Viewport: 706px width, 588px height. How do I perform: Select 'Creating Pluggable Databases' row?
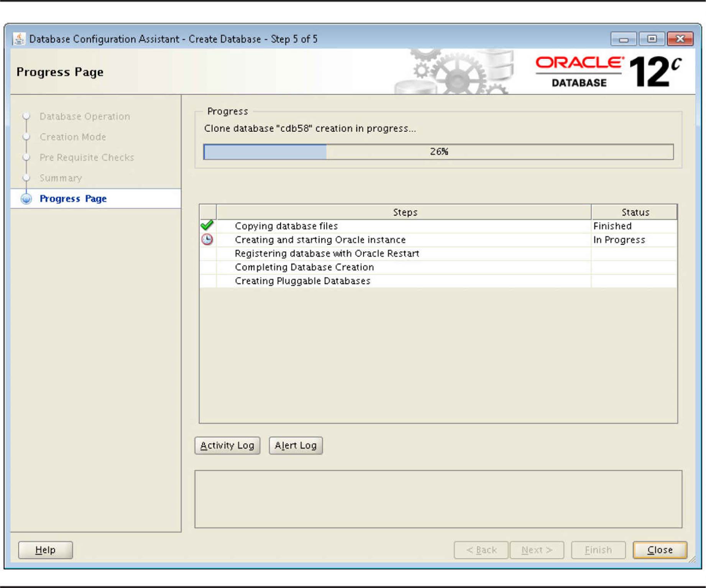(438, 281)
